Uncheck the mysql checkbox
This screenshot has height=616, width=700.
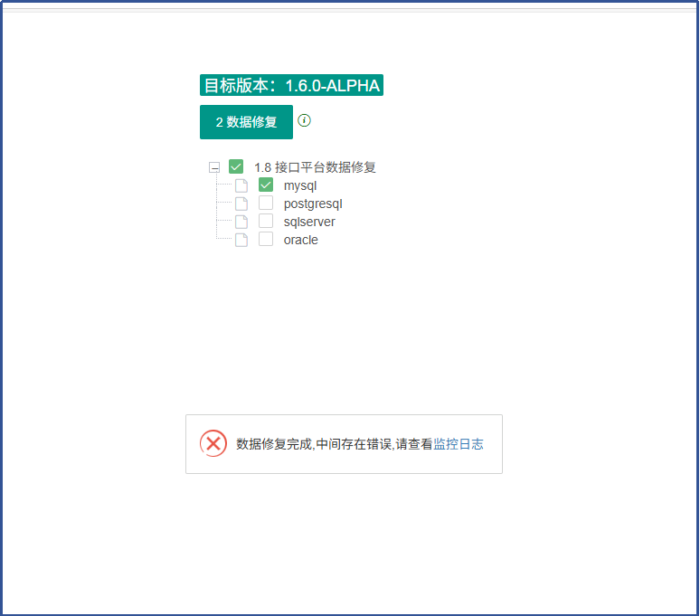click(x=266, y=185)
